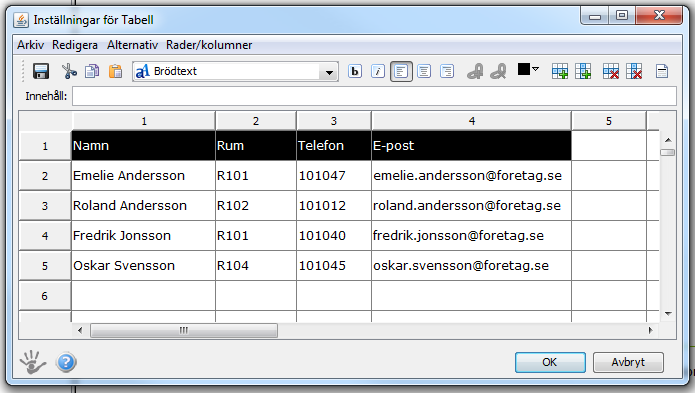Screen dimensions: 695x393
Task: Toggle italic formatting button
Action: pos(378,71)
